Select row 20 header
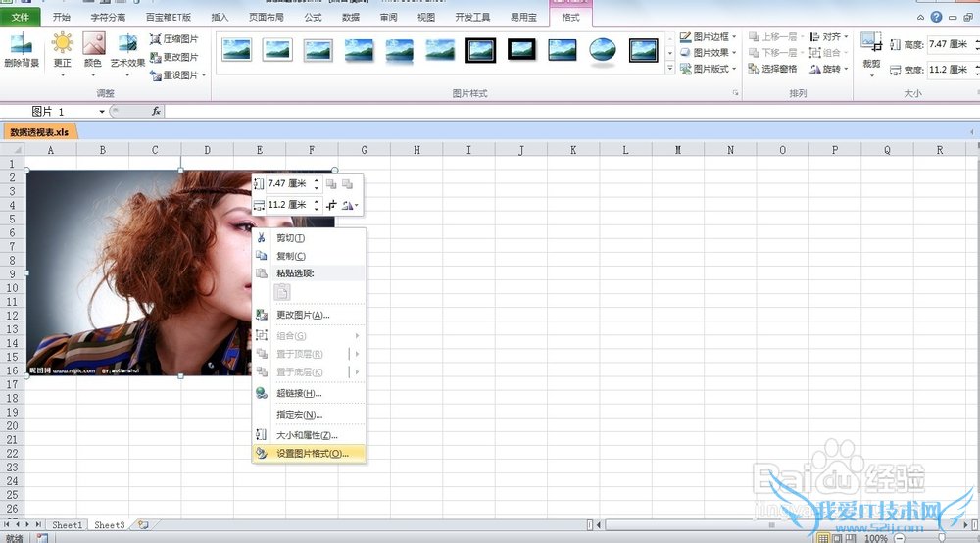 pos(12,426)
